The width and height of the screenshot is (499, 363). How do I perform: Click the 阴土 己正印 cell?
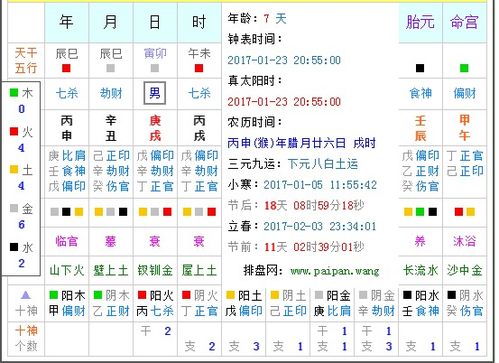(x=288, y=303)
